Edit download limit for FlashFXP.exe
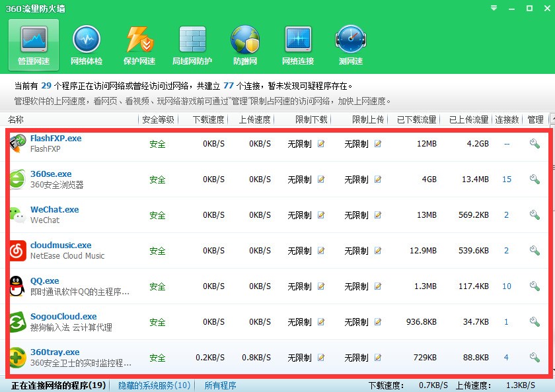555x392 pixels. (321, 143)
